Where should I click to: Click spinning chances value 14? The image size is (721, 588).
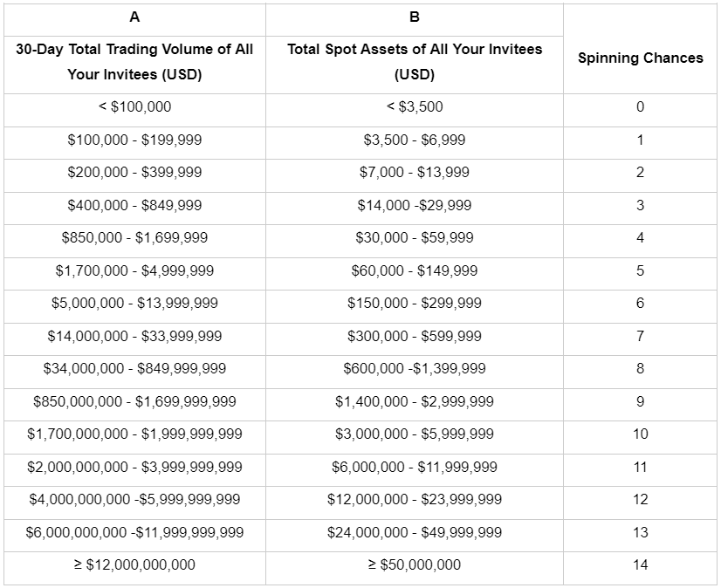coord(640,565)
